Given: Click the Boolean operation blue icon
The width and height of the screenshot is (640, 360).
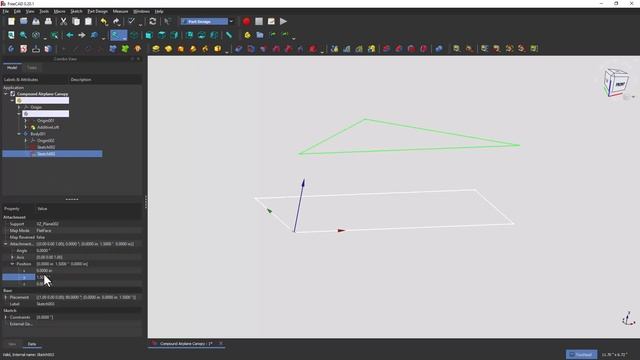Looking at the screenshot, I should [x=439, y=49].
